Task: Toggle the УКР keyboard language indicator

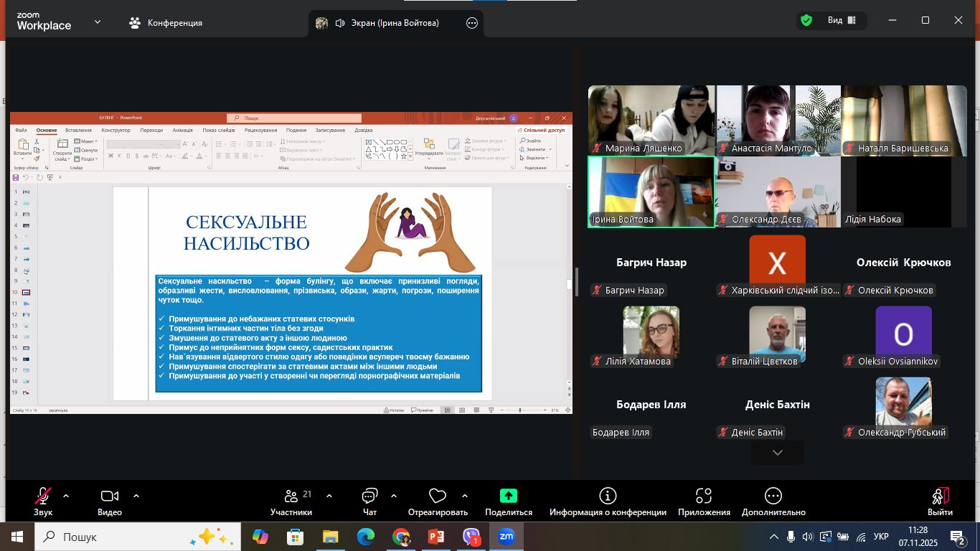Action: [x=881, y=537]
